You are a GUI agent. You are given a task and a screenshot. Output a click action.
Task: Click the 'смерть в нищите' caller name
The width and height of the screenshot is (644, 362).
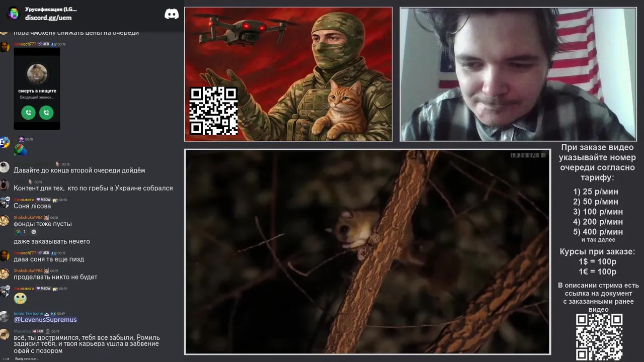coord(37,91)
